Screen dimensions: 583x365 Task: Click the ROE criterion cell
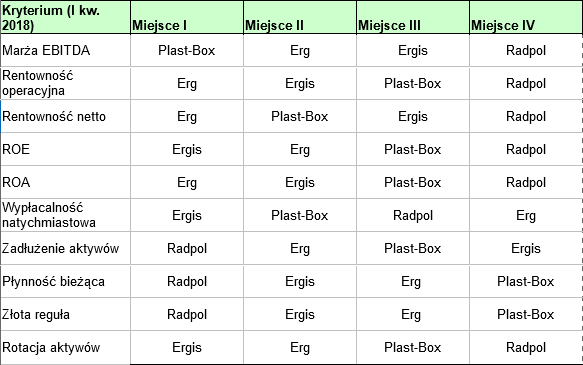65,149
